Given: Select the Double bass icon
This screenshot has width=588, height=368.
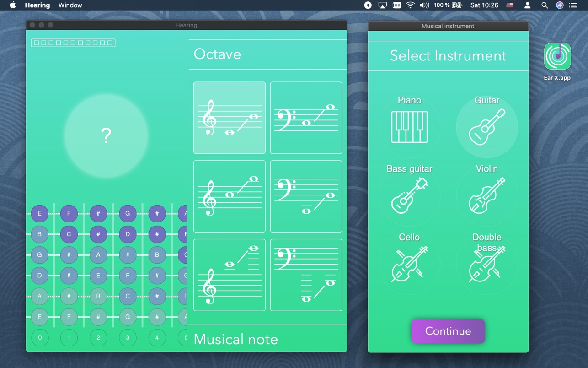Looking at the screenshot, I should coord(487,265).
